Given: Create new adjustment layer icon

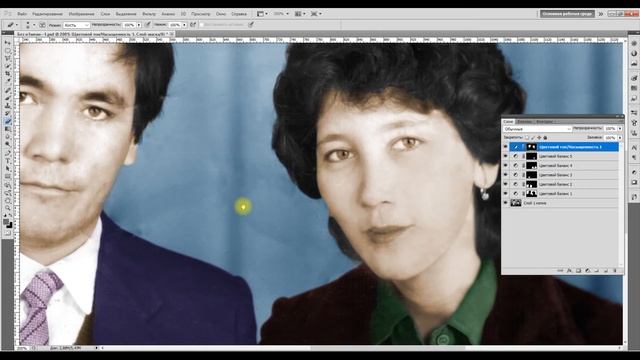Looking at the screenshot, I should pos(587,270).
